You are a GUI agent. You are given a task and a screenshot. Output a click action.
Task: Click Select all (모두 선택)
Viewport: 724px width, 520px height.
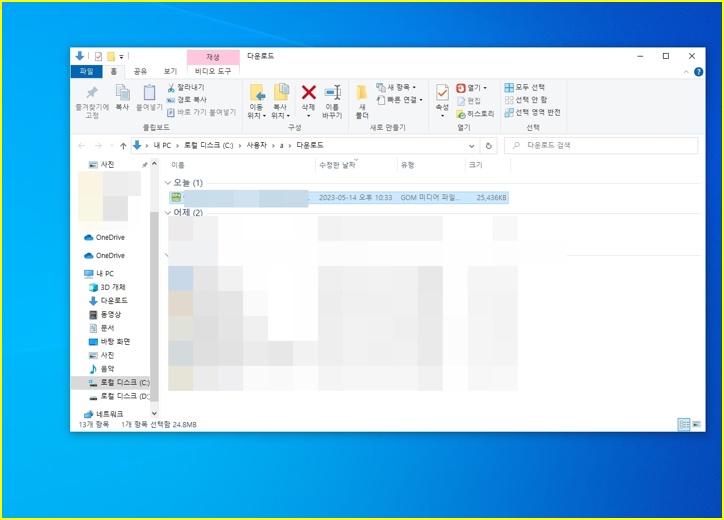[x=525, y=87]
